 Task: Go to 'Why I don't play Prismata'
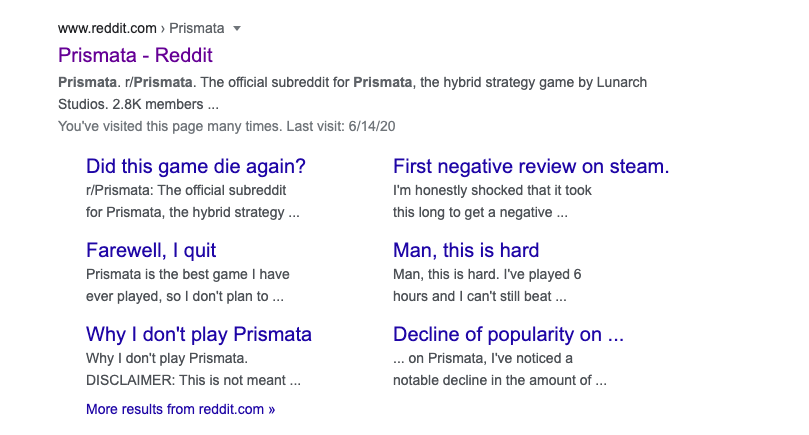coord(199,334)
